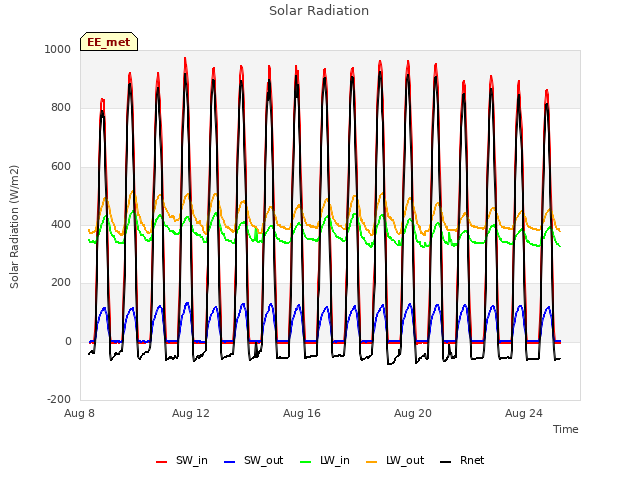Toggle the SW_out series in legend
Image resolution: width=640 pixels, height=480 pixels.
point(253,461)
